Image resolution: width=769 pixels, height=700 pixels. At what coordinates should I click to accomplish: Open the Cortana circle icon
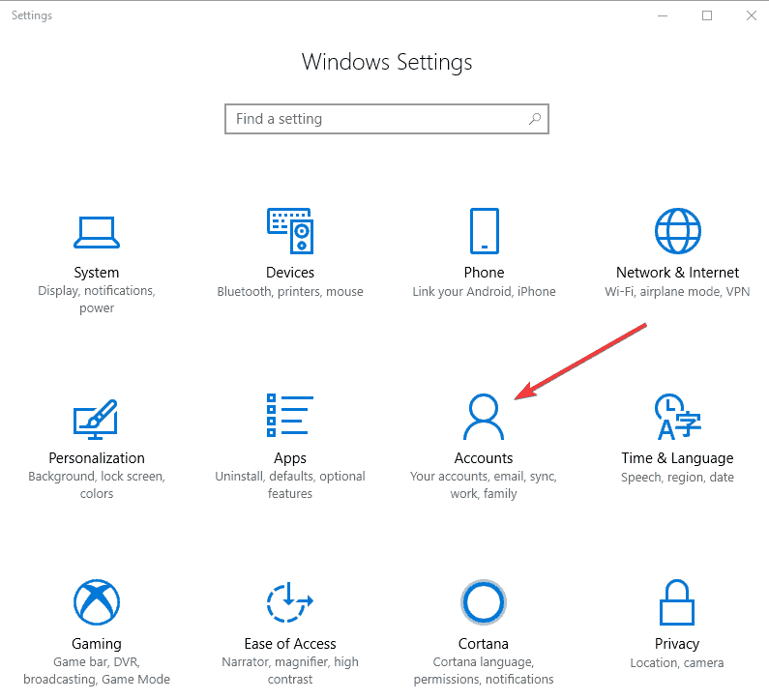point(484,602)
